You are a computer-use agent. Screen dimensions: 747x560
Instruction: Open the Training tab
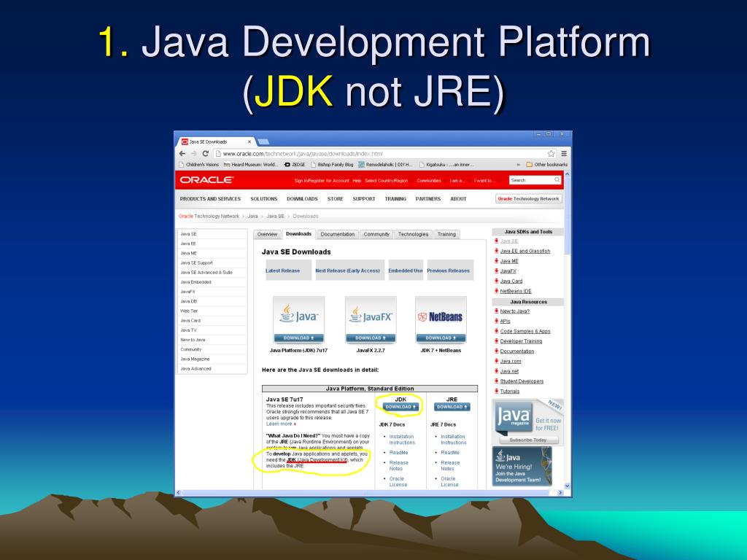click(x=447, y=234)
